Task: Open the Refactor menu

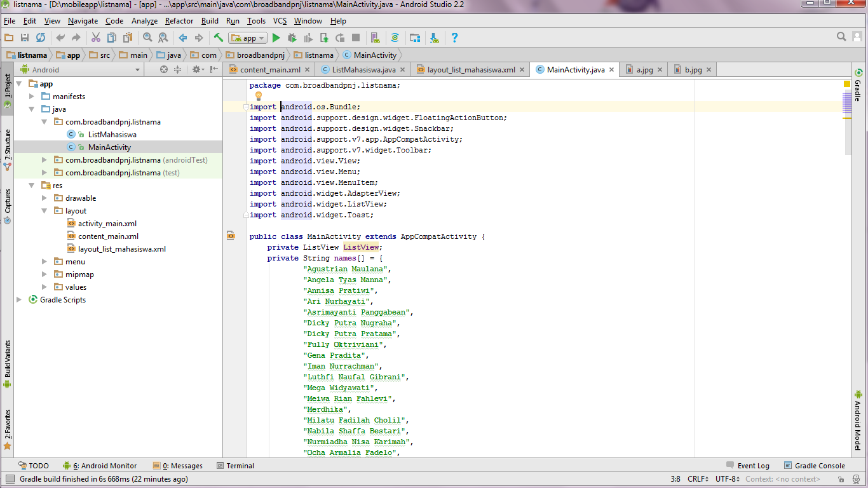Action: pos(179,21)
